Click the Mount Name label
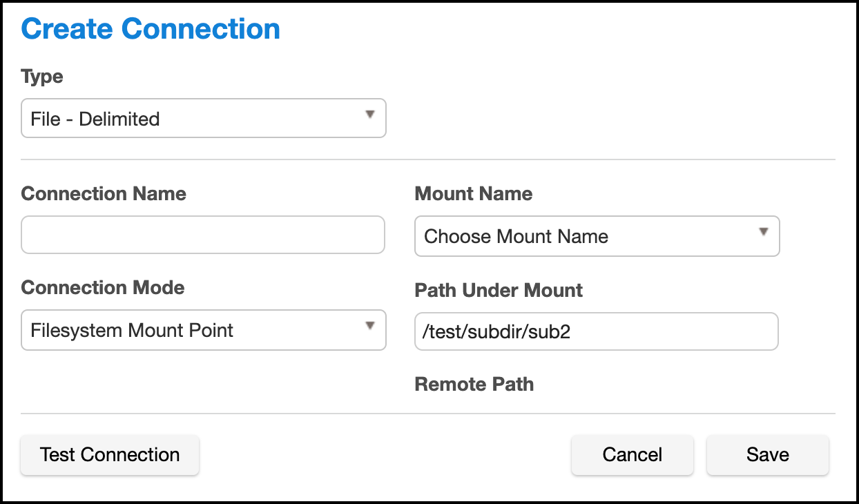Screen dimensions: 859x504 click(x=473, y=193)
